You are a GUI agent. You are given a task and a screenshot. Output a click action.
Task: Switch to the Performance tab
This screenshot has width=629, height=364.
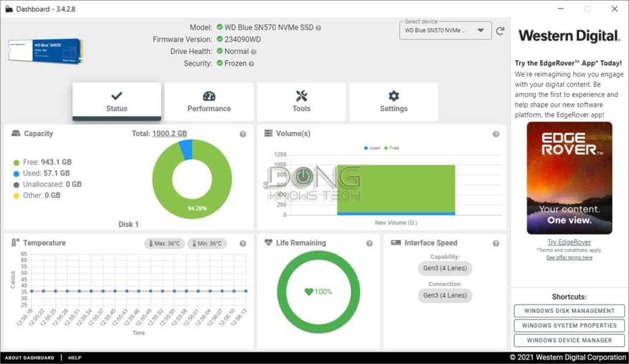209,101
